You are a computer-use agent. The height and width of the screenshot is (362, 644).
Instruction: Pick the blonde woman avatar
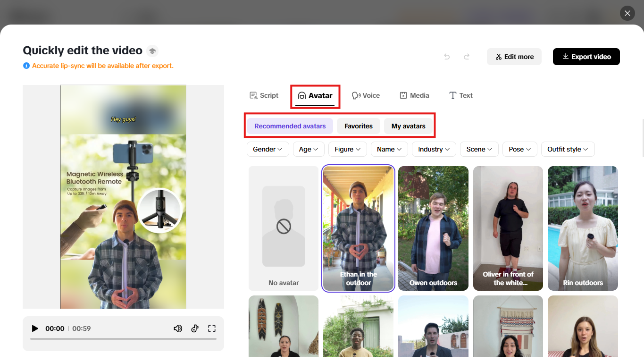click(x=583, y=326)
